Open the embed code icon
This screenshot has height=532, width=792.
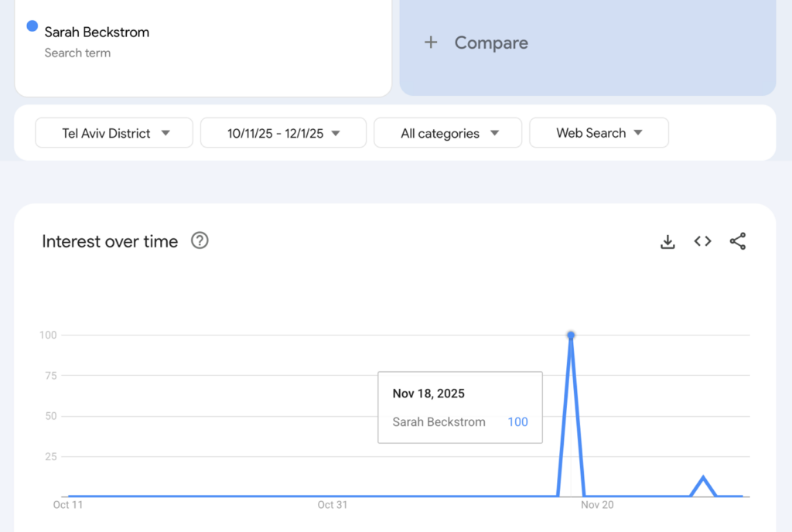702,241
